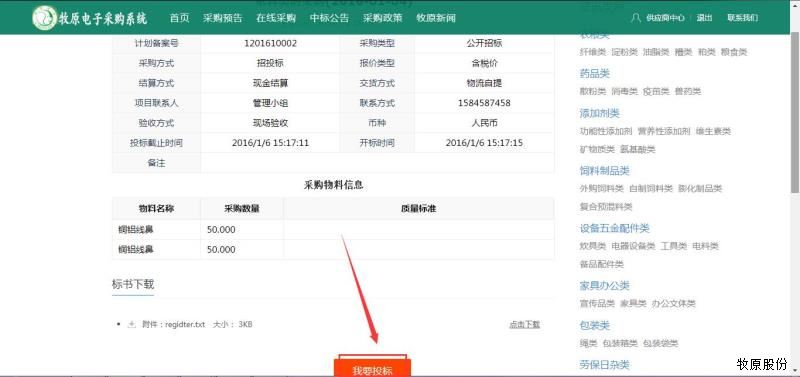This screenshot has width=800, height=377.
Task: Click the 标书下载 section heading
Action: (x=133, y=284)
